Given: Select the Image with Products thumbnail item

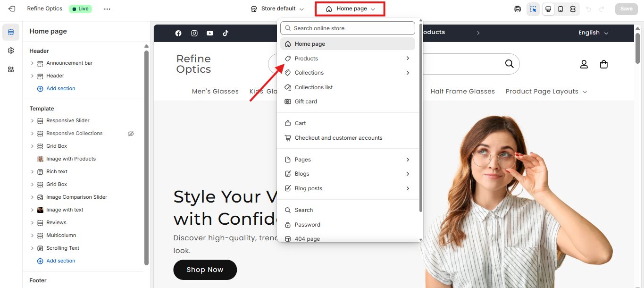Looking at the screenshot, I should [71, 159].
